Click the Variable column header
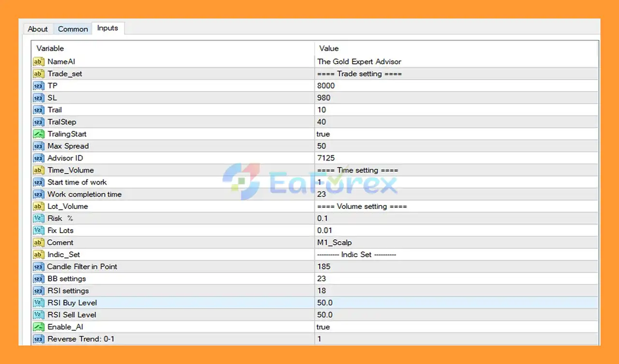619x364 pixels. (x=50, y=48)
